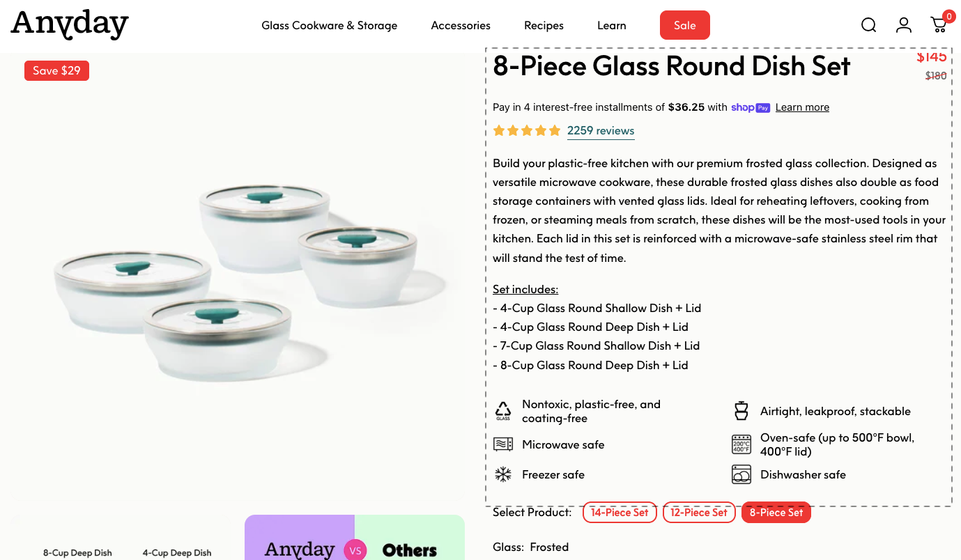Select the 12-Piece Set option
Screen dimensions: 961x560
coord(699,512)
